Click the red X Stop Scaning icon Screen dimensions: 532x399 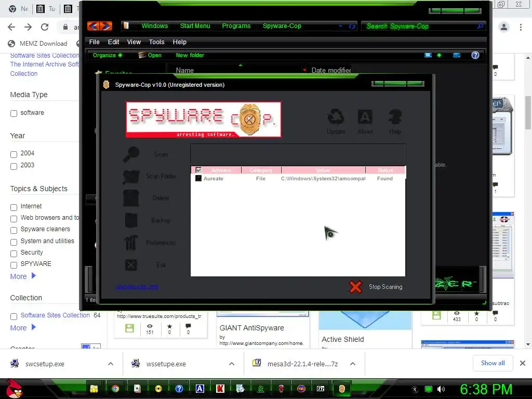pos(355,287)
